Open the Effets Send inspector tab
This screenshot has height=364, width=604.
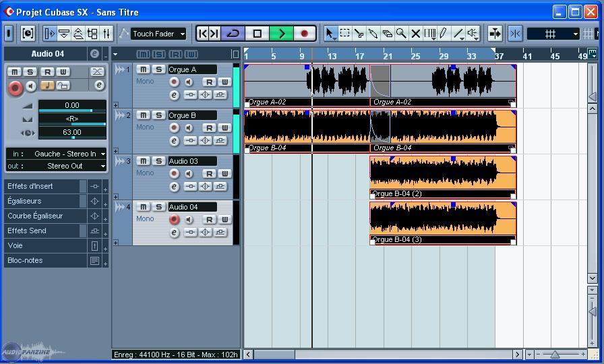(44, 231)
